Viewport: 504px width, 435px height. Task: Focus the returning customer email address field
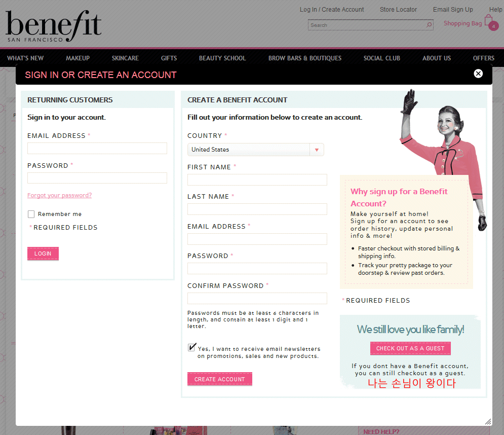[x=97, y=148]
